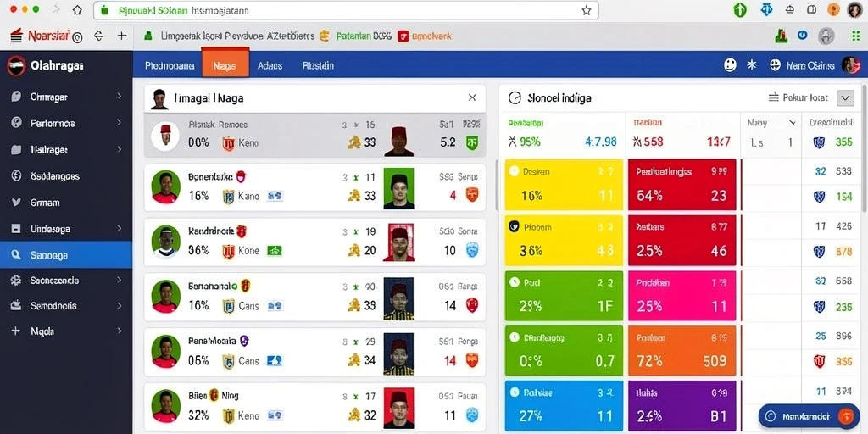Image resolution: width=868 pixels, height=434 pixels.
Task: Select the Kandmanoris player row avatar
Action: 165,242
